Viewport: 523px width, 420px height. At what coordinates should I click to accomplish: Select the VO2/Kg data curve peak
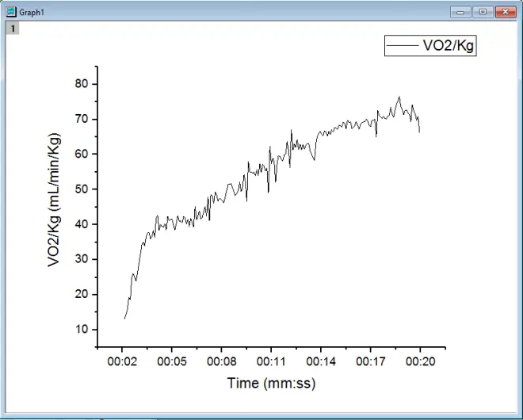click(399, 97)
